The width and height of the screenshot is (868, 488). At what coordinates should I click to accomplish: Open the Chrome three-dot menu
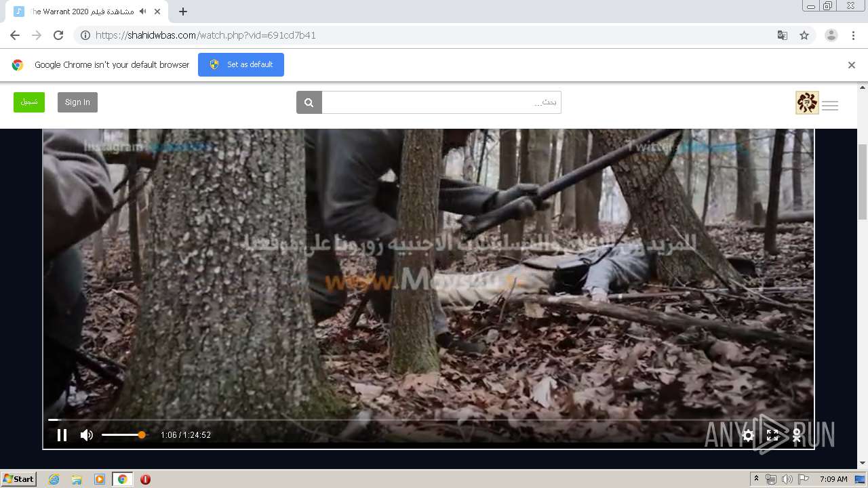click(x=853, y=35)
